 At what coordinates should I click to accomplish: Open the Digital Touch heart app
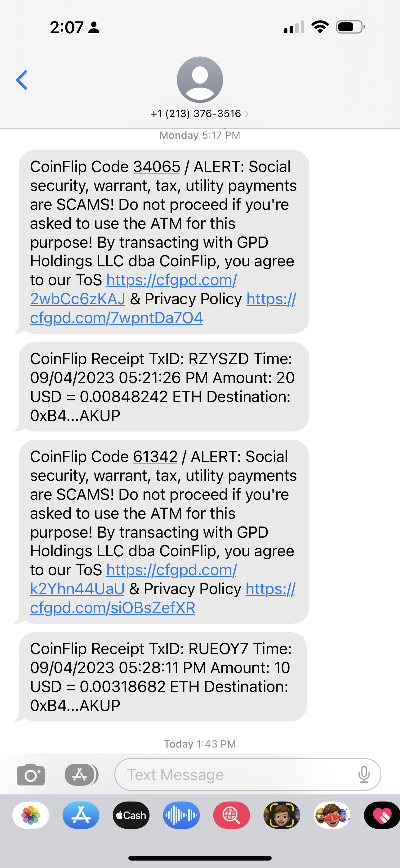(x=382, y=816)
